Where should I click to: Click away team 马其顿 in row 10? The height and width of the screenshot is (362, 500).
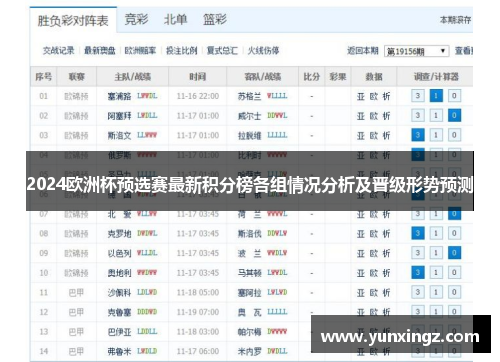pos(249,273)
